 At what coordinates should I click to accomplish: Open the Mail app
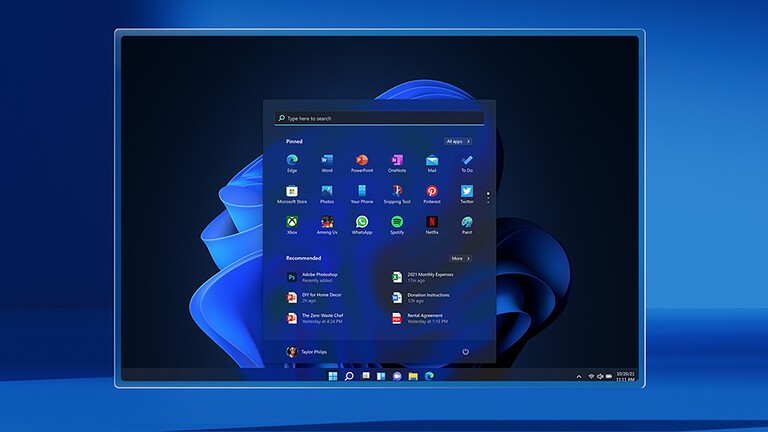432,163
